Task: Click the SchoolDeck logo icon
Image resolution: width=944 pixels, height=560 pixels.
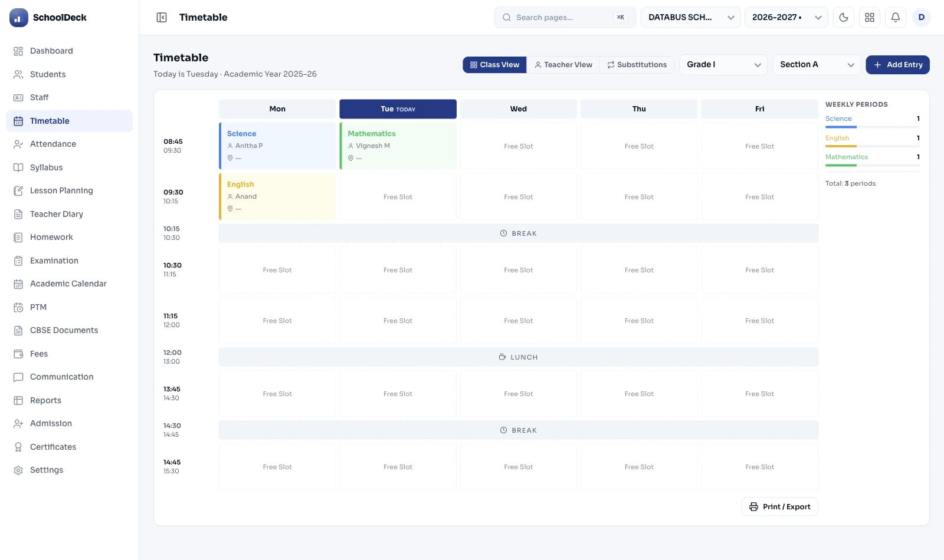Action: [19, 18]
